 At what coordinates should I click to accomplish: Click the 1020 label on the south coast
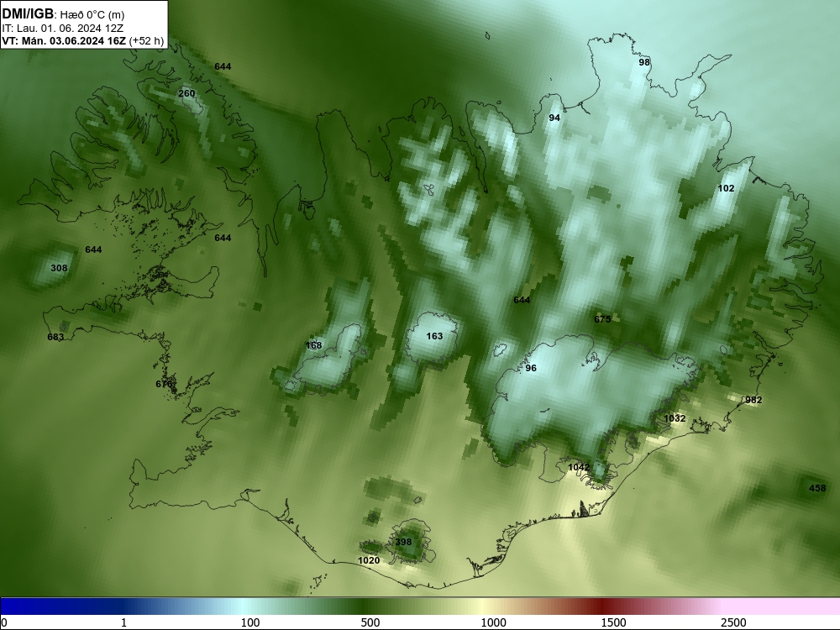369,560
